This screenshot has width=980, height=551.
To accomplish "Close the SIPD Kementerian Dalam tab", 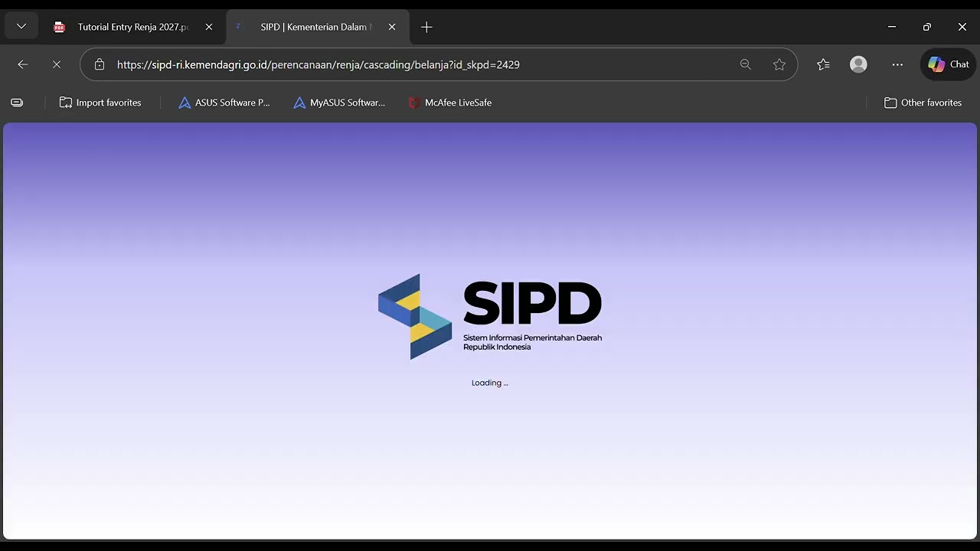I will 392,27.
